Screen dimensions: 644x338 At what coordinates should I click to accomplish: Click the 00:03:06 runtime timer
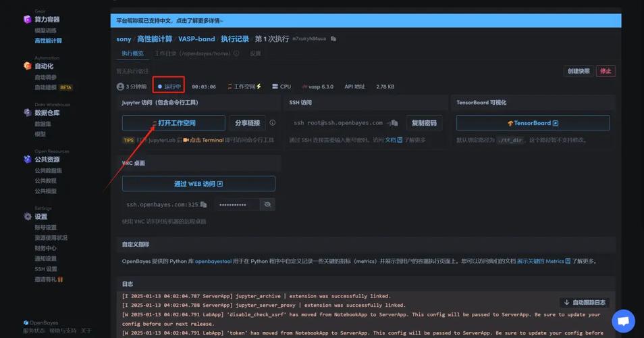point(204,87)
